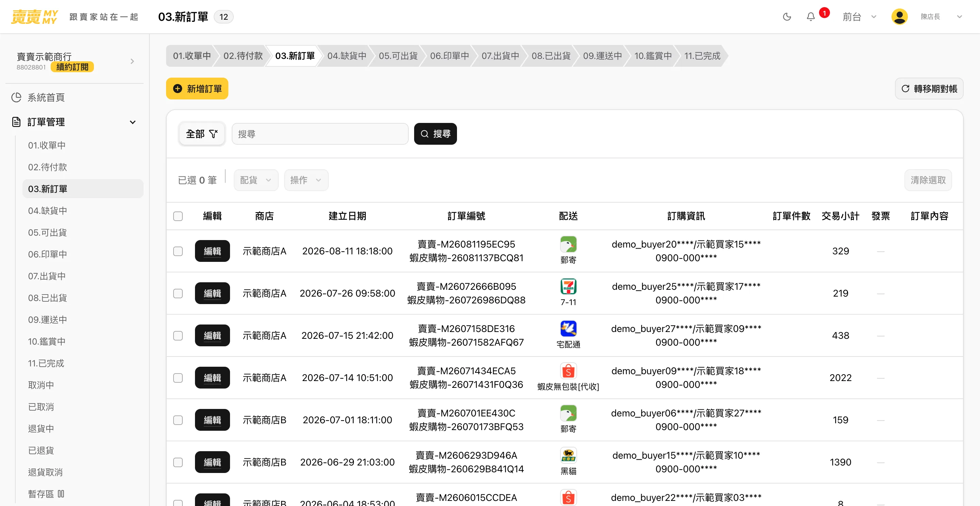Check the order 2026-07-26 09:58:00 row checkbox
The width and height of the screenshot is (980, 506).
click(178, 294)
